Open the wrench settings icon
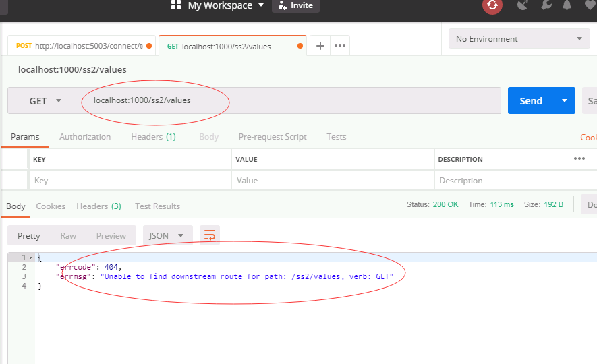 pyautogui.click(x=546, y=5)
